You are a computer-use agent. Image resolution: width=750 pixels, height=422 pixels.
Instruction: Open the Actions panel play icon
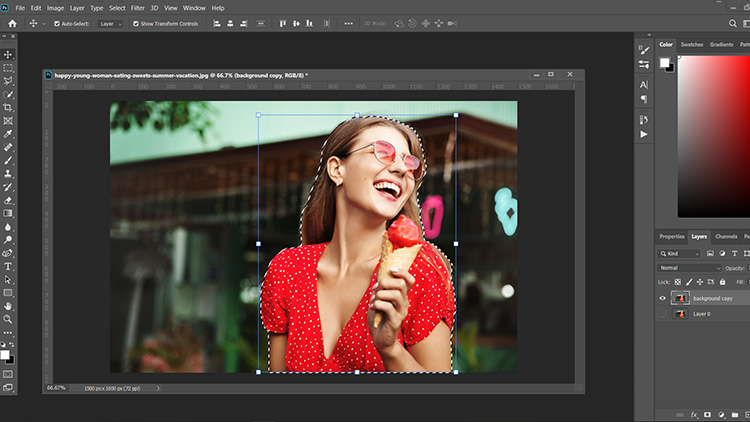(x=644, y=134)
